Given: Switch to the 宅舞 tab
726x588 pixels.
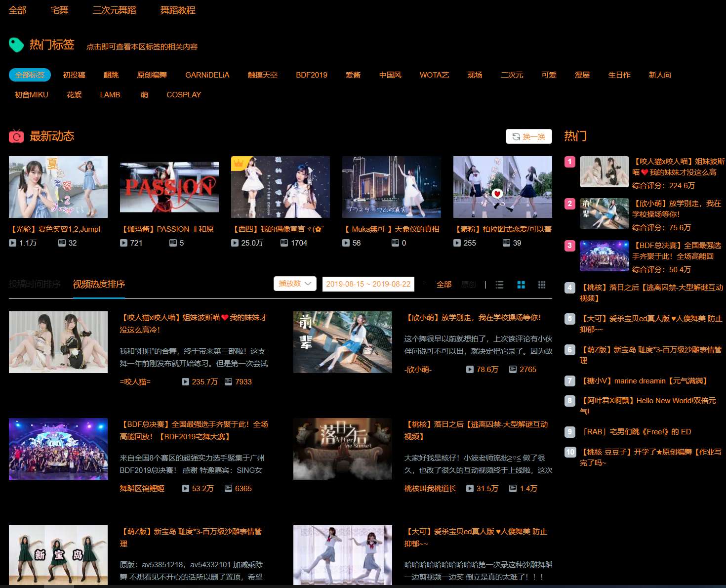Looking at the screenshot, I should [60, 10].
